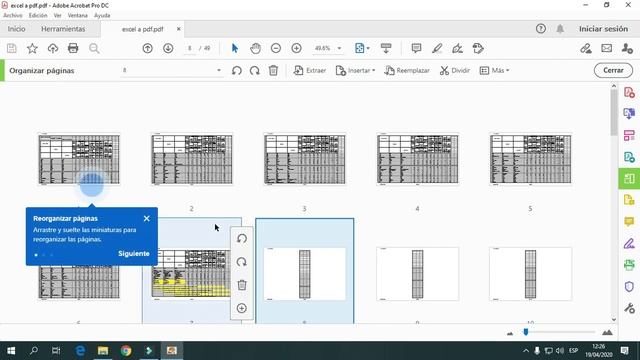Open Windows Start menu
Screen dimensions: 640x360
11,350
